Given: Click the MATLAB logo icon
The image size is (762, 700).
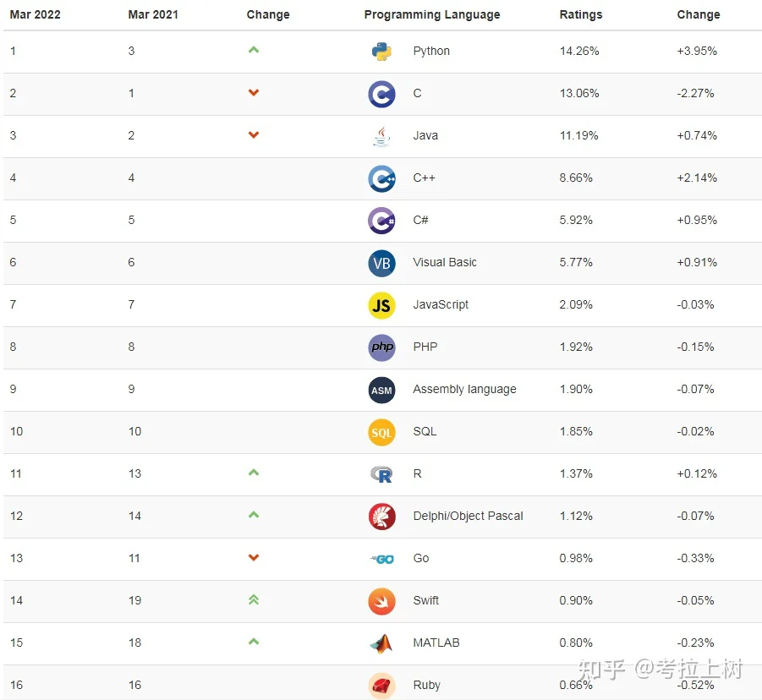Looking at the screenshot, I should (x=381, y=643).
